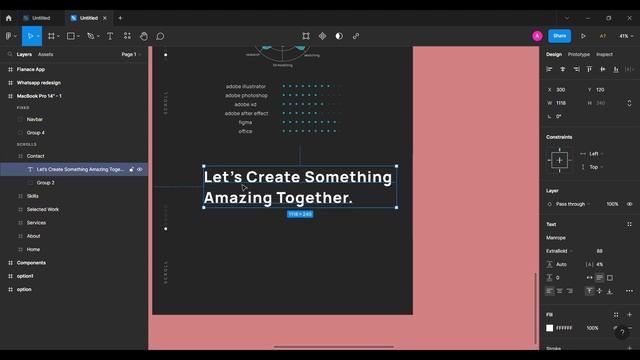Toggle visibility of Let's Create text layer
Screen dimensions: 640x360
coord(140,169)
